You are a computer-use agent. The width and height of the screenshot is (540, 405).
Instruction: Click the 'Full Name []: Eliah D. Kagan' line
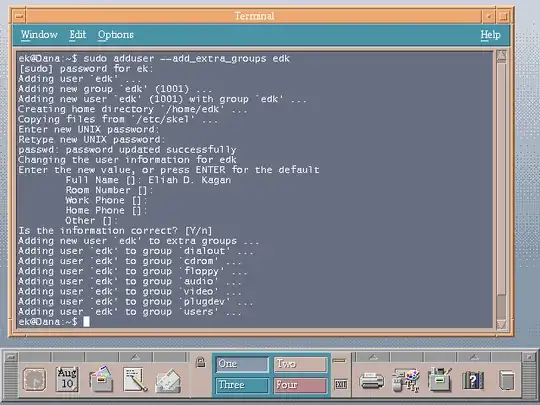(x=148, y=180)
